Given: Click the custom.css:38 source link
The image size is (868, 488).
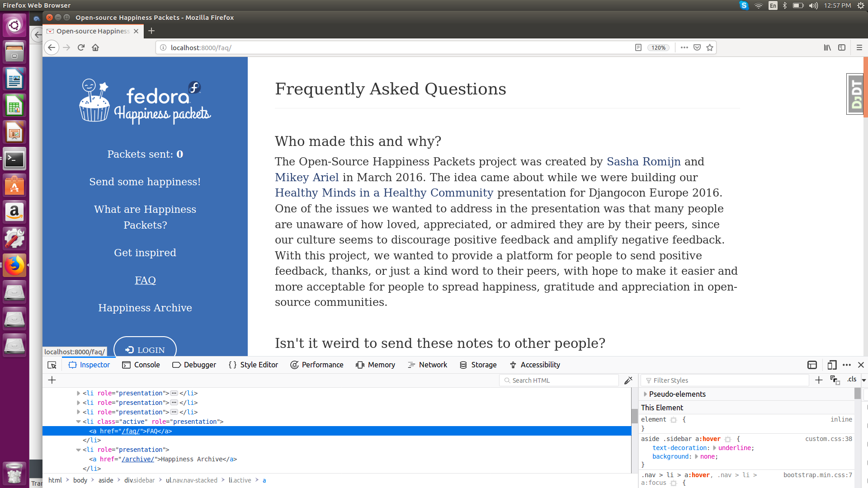Looking at the screenshot, I should pos(828,439).
